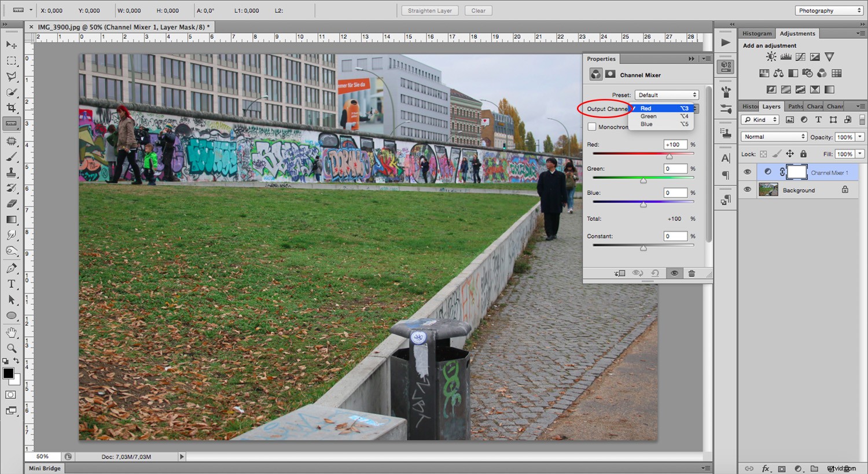868x474 pixels.
Task: Select the Hand tool
Action: [12, 332]
